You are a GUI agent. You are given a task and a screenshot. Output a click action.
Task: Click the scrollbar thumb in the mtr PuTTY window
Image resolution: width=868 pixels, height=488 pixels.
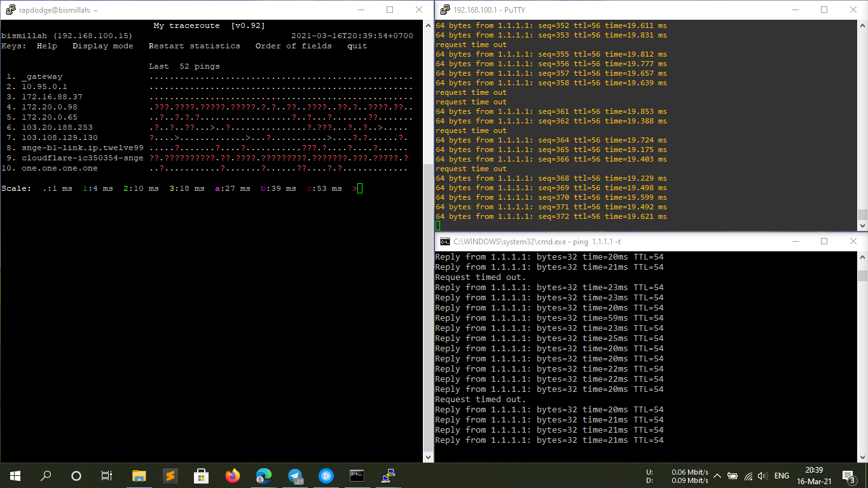tap(428, 308)
